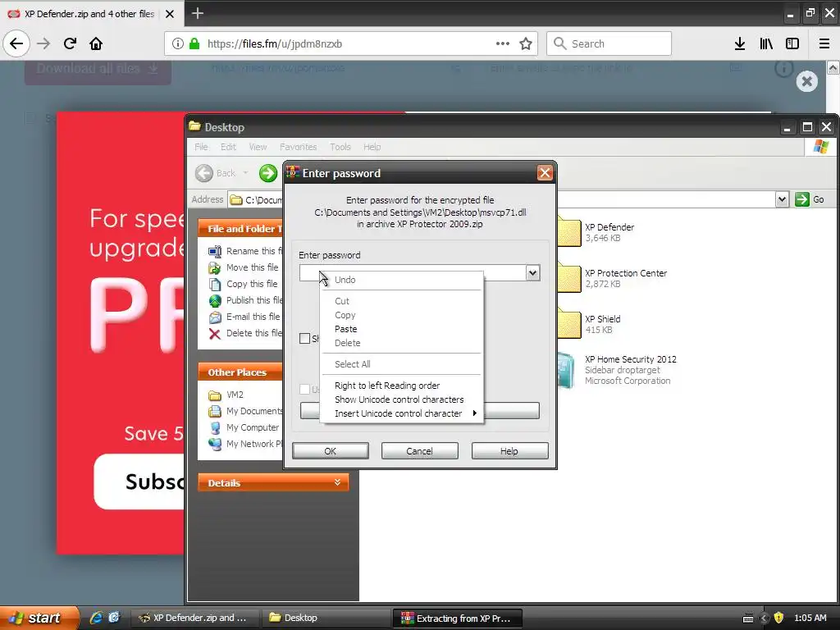Click Back button in Desktop explorer
This screenshot has height=630, width=840.
coord(216,172)
